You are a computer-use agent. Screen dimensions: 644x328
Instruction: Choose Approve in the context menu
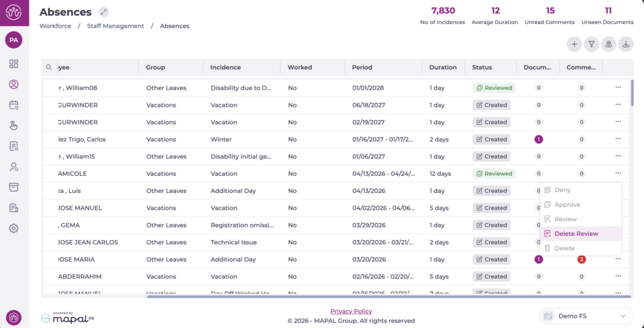567,205
